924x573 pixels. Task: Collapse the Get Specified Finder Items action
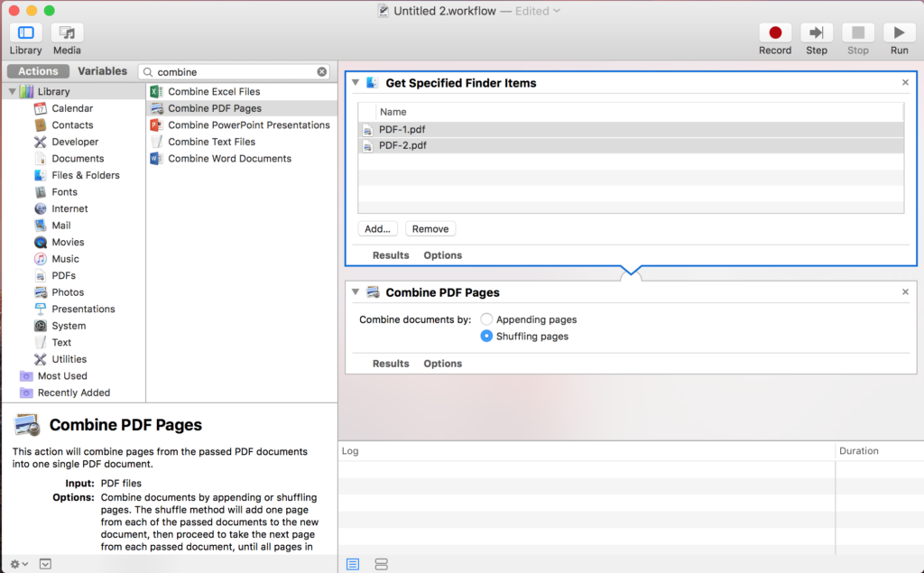coord(356,82)
